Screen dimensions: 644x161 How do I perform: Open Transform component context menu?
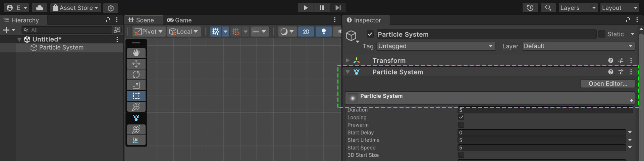click(631, 61)
